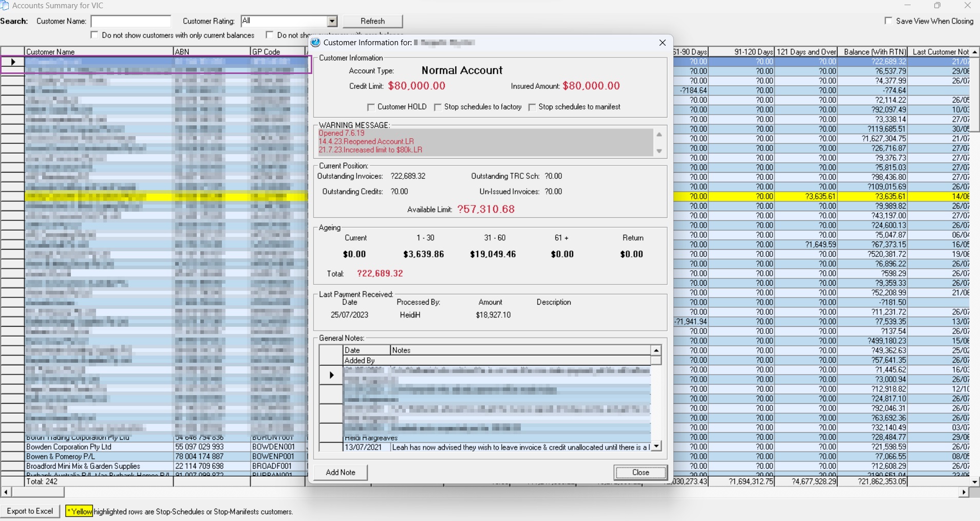980x521 pixels.
Task: Click the Refresh button
Action: [373, 21]
